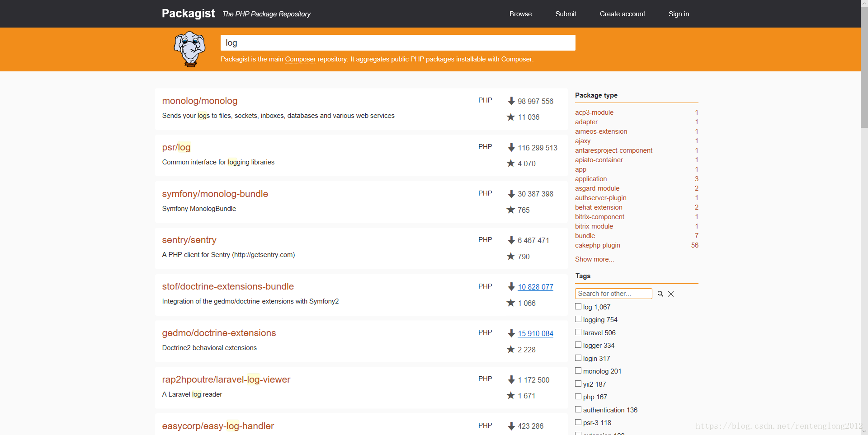The height and width of the screenshot is (435, 868).
Task: Filter by 'adapter' package type
Action: pos(586,122)
